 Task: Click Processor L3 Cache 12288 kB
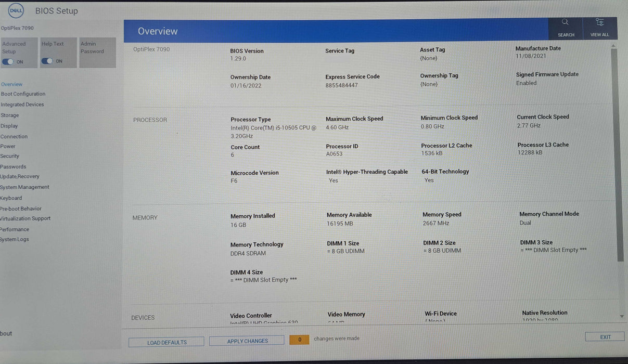[530, 153]
